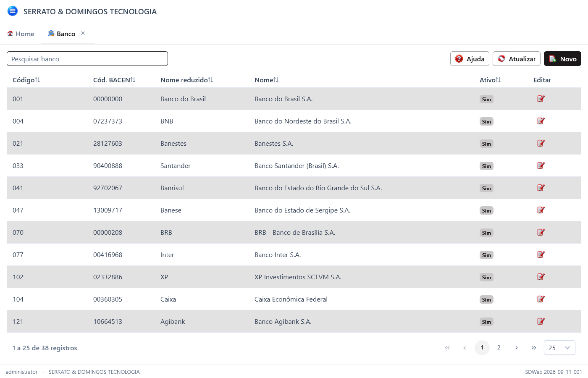
Task: Toggle sorting on Ativo column
Action: pos(490,80)
